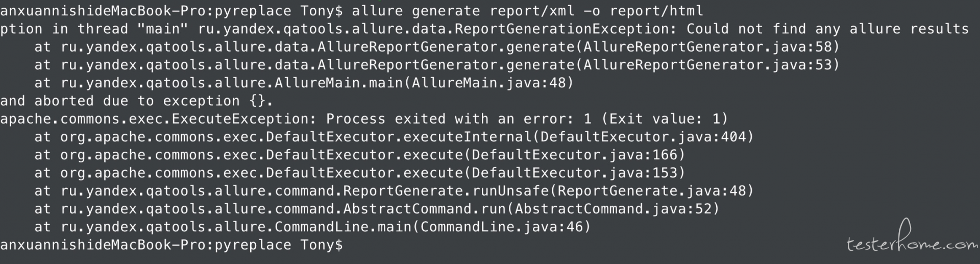Screen dimensions: 980x264
Task: Click the final empty shell prompt line
Action: tap(171, 245)
